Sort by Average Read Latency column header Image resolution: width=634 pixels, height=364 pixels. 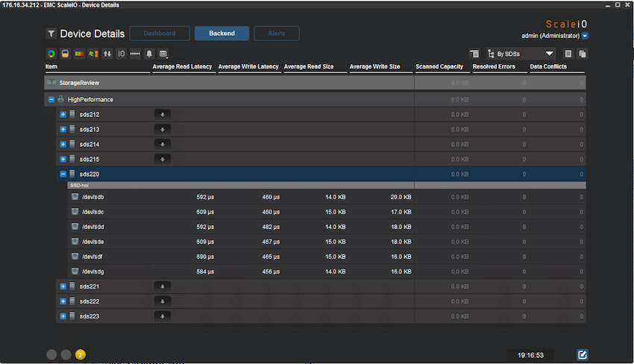click(x=182, y=66)
